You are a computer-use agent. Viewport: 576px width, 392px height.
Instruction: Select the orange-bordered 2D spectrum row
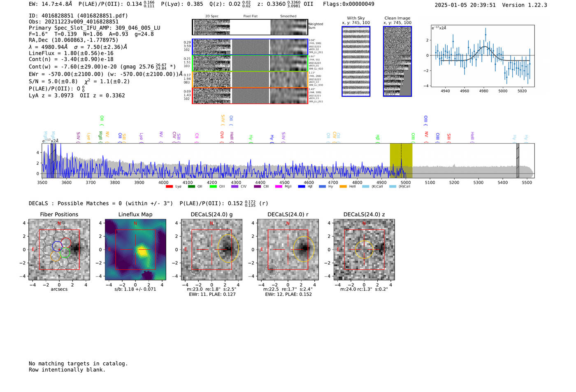pyautogui.click(x=250, y=79)
